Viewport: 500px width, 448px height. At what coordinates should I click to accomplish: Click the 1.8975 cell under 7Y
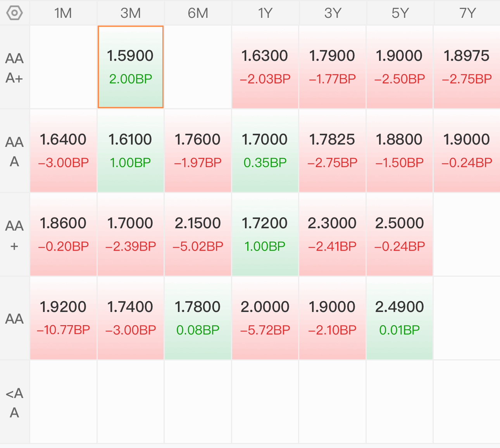467,67
